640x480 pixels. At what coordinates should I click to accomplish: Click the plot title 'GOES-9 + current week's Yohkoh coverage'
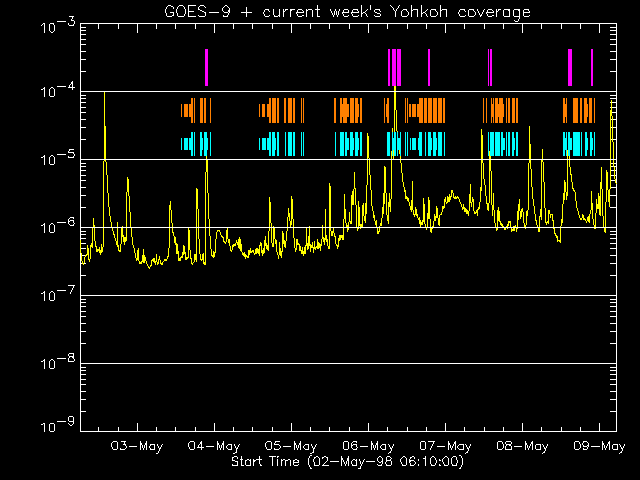pos(347,12)
